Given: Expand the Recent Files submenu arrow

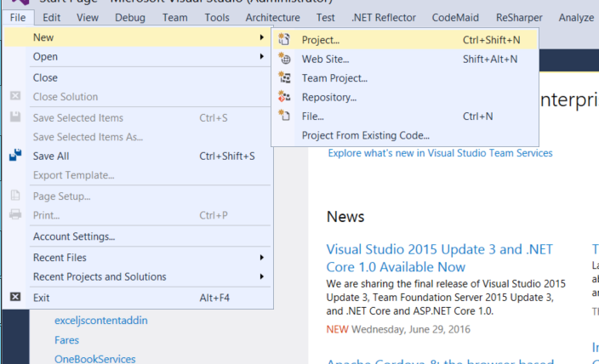Looking at the screenshot, I should click(262, 258).
